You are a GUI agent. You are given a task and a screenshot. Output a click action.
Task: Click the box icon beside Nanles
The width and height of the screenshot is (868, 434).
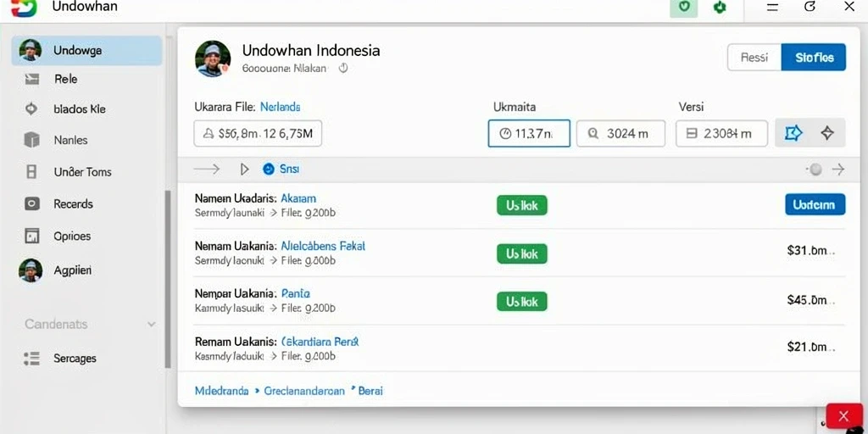pos(32,140)
